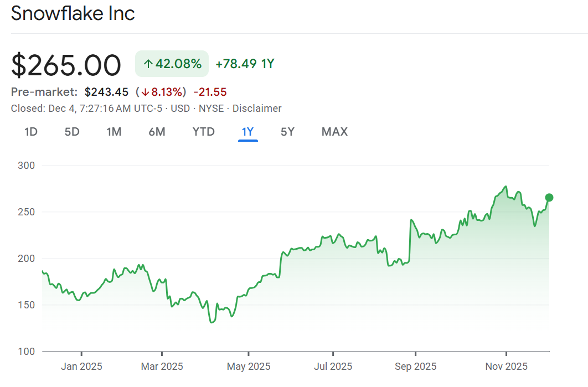Show the MAX time range chart
This screenshot has width=588, height=387.
(334, 132)
